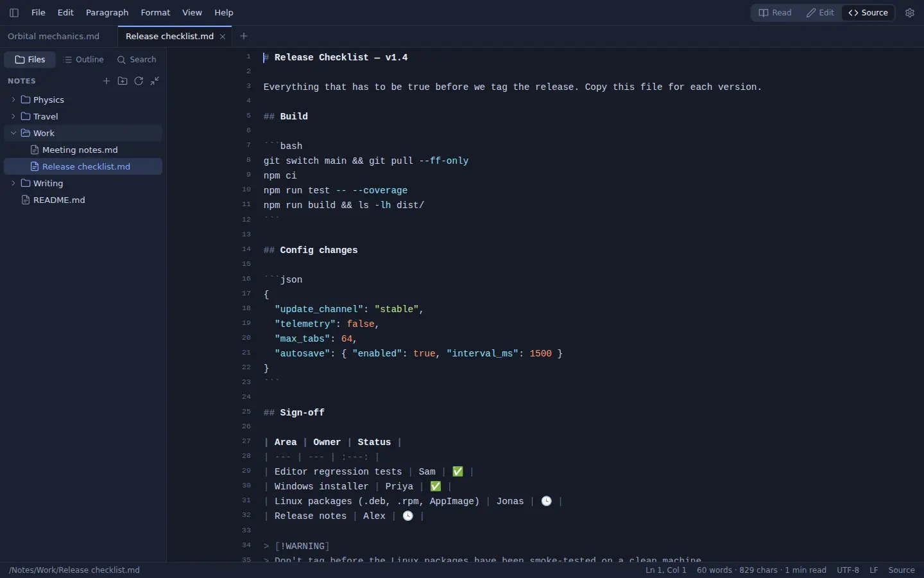Open the Edit menu

(65, 12)
